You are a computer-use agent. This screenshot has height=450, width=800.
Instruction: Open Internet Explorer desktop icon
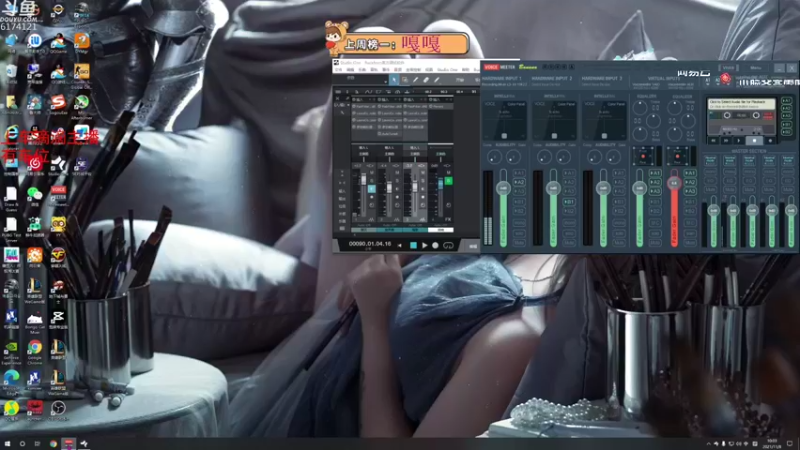(11, 134)
